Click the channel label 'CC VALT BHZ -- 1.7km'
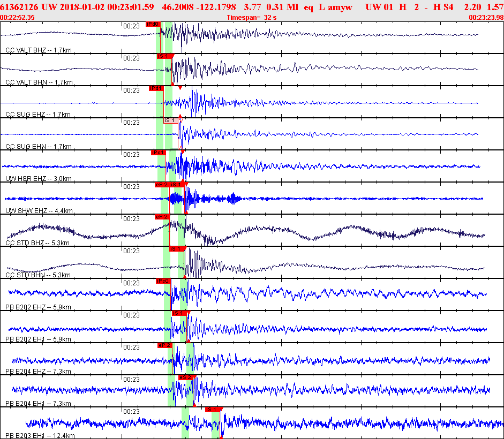The height and width of the screenshot is (439, 504). [39, 50]
